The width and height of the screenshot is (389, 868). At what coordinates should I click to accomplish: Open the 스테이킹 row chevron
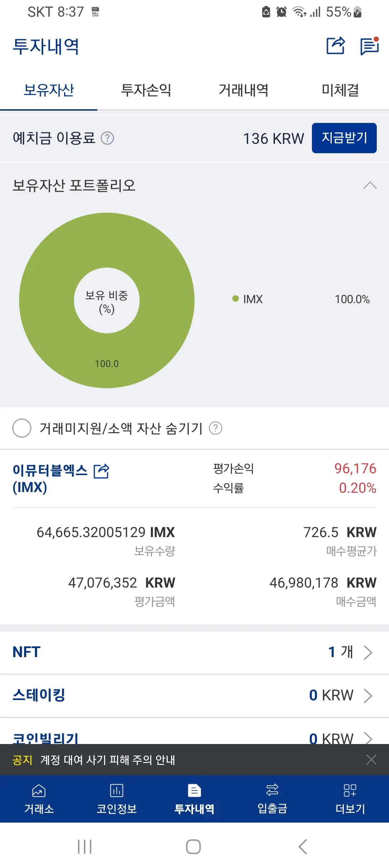pyautogui.click(x=368, y=695)
